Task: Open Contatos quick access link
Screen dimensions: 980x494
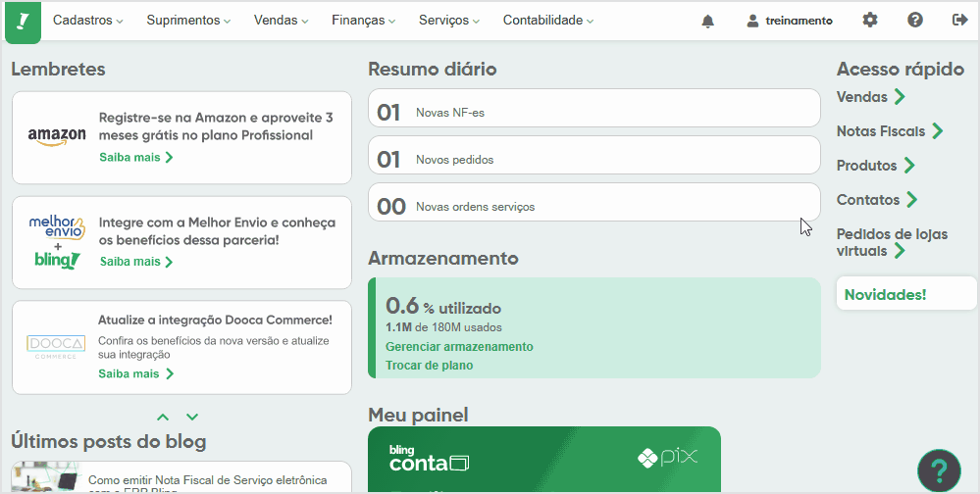Action: point(877,200)
